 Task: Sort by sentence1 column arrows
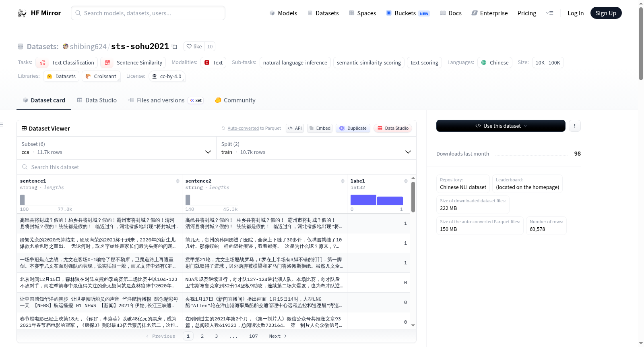click(178, 181)
